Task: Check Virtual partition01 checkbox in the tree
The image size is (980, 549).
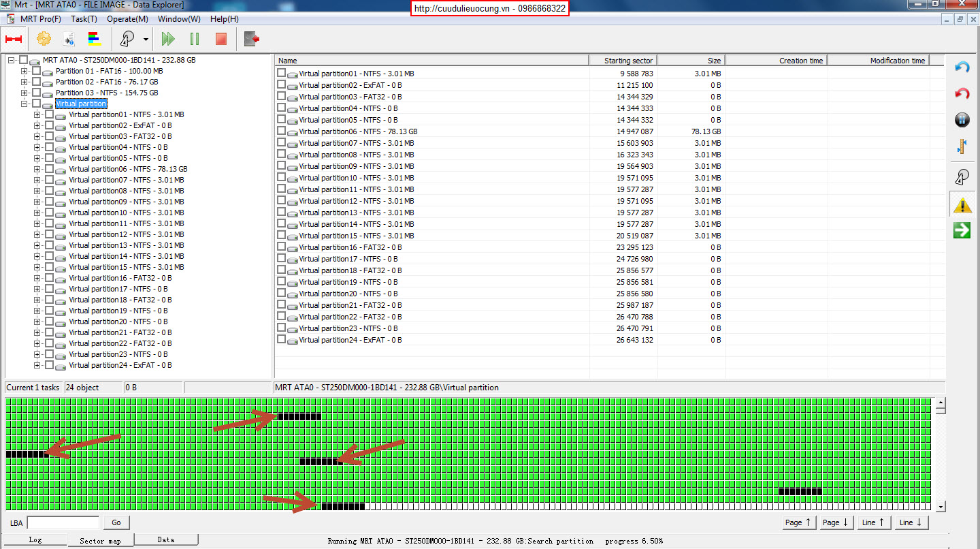Action: pos(50,114)
